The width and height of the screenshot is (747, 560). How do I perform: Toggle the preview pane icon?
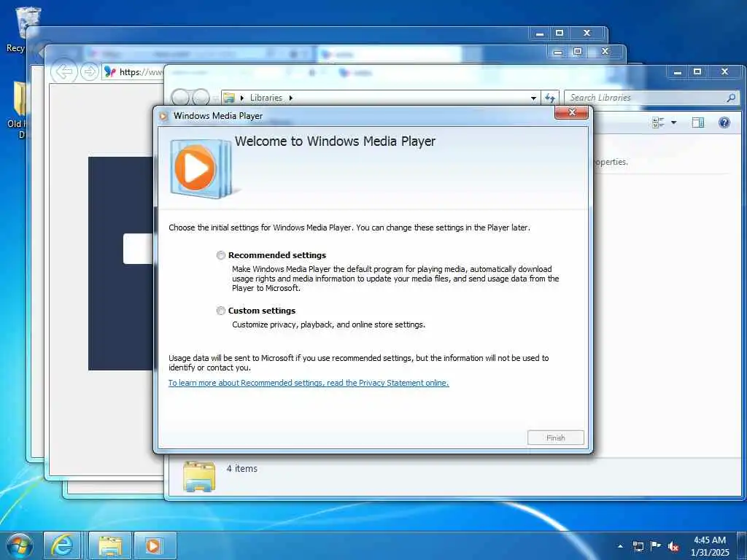(x=698, y=122)
